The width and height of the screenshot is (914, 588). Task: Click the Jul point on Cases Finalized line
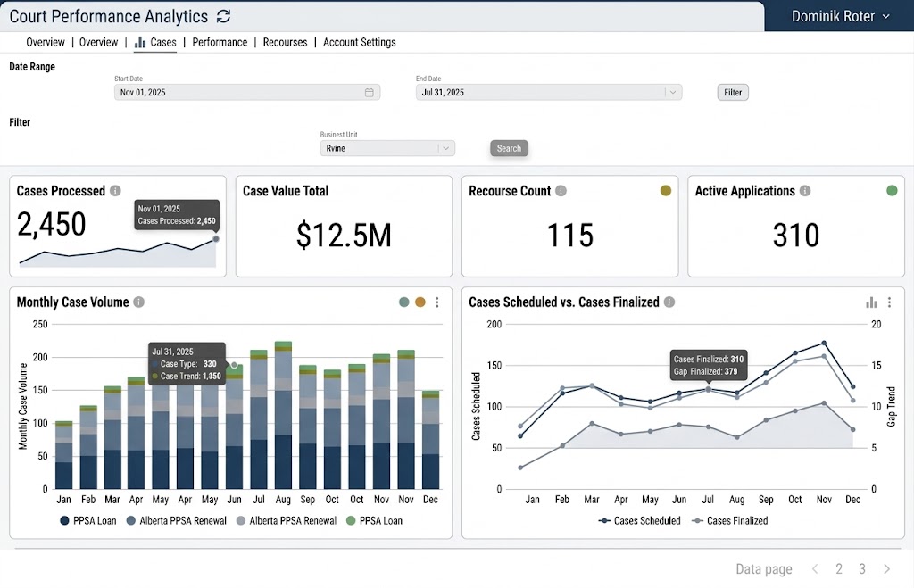point(708,389)
